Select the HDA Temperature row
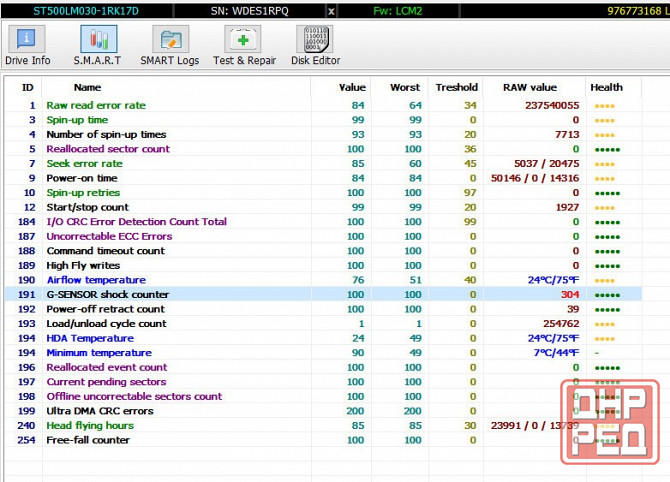This screenshot has width=670, height=482. click(323, 338)
